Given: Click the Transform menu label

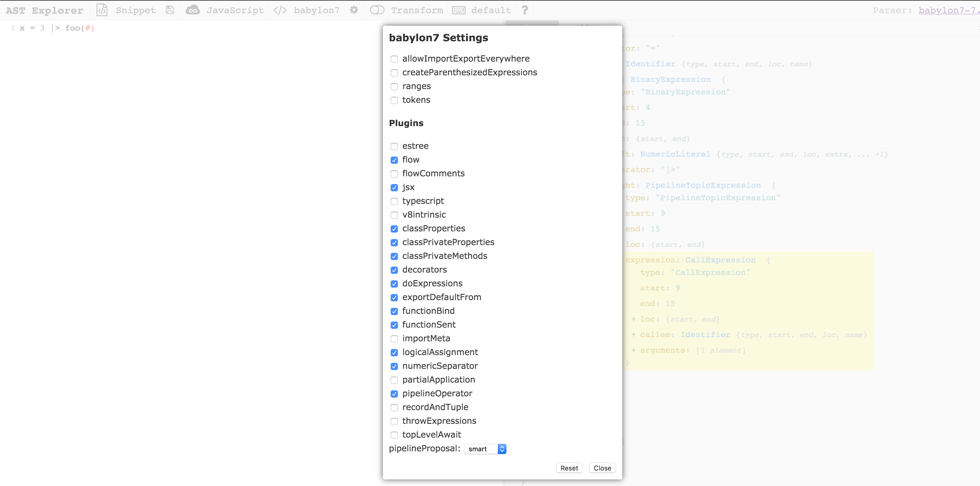Looking at the screenshot, I should pos(417,10).
